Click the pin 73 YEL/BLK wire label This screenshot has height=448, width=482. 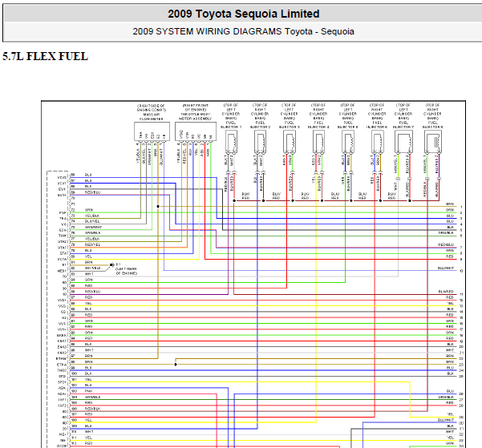tap(92, 216)
